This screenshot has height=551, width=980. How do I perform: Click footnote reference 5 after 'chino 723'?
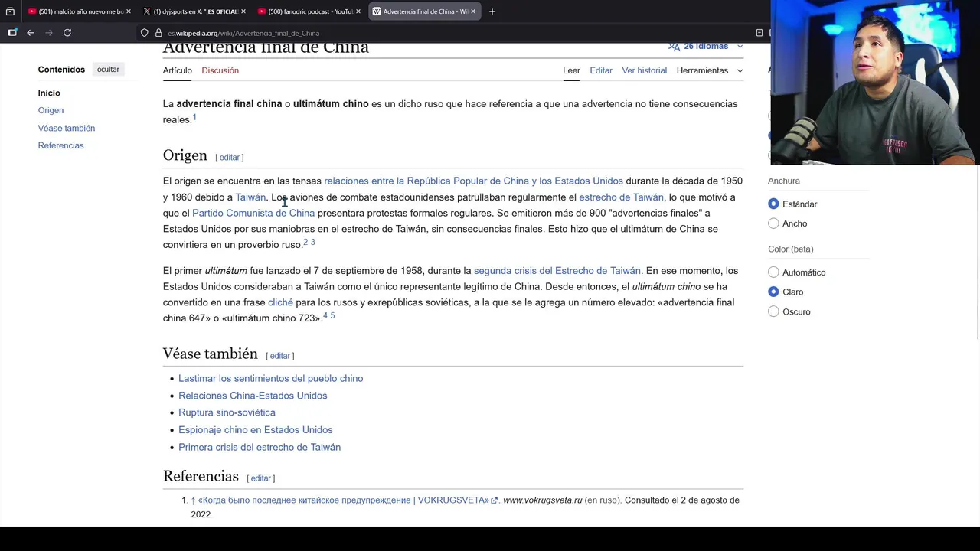tap(332, 315)
